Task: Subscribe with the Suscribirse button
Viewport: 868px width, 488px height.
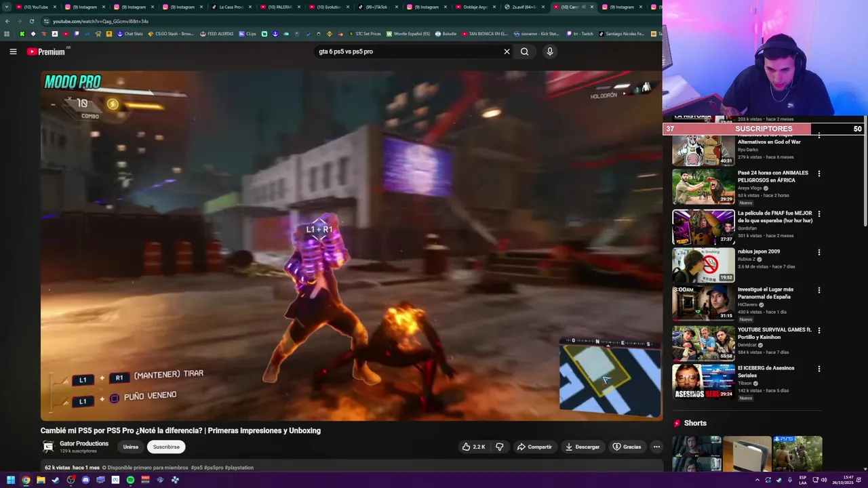Action: pos(166,447)
